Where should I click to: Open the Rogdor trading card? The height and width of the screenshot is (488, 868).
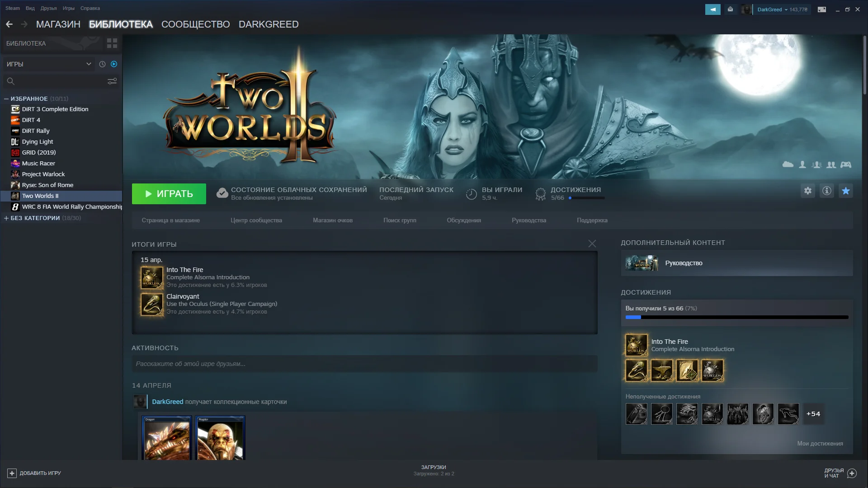point(220,438)
